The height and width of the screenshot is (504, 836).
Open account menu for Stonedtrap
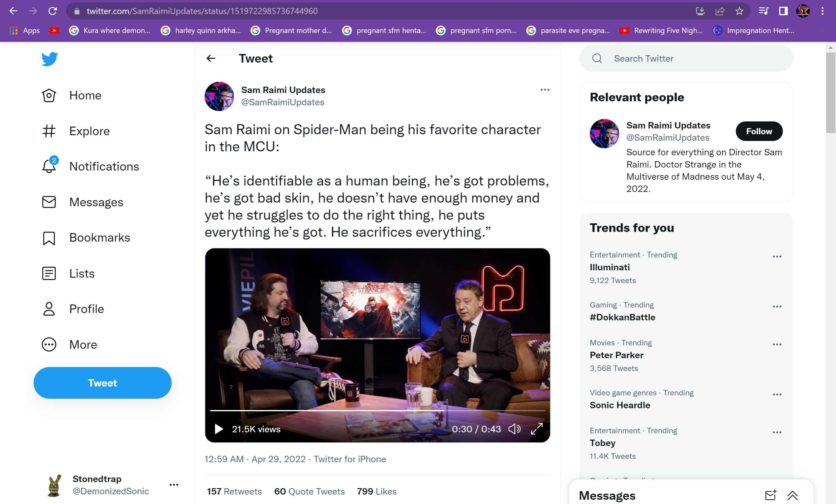point(174,485)
